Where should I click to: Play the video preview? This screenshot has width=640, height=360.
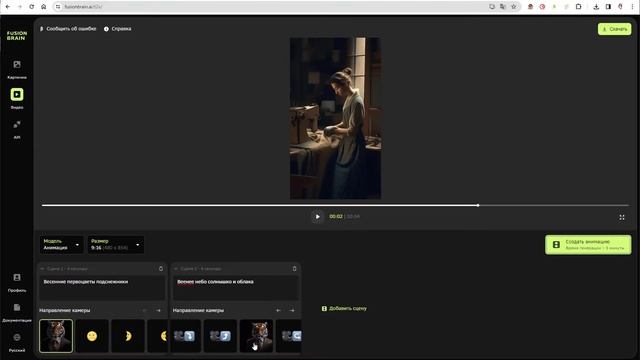317,217
